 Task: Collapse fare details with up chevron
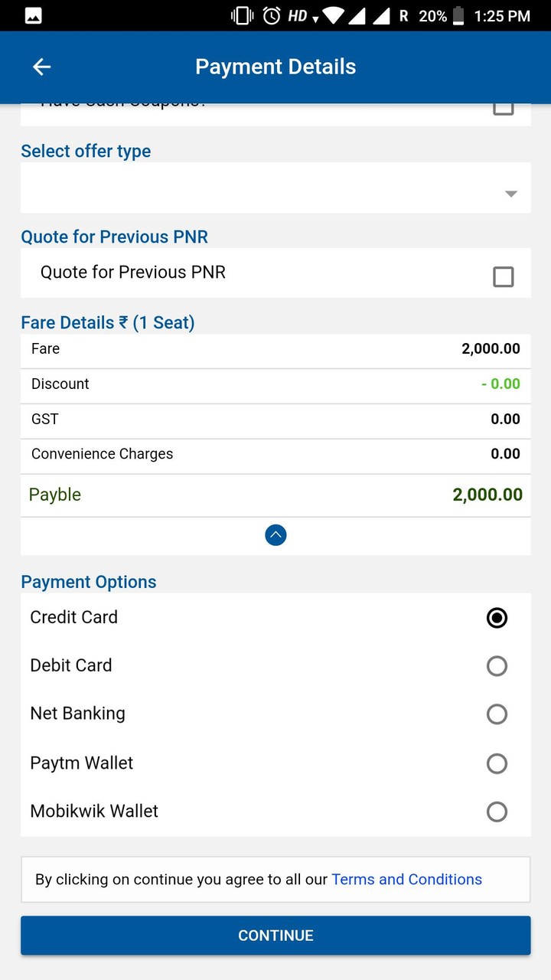[x=275, y=535]
